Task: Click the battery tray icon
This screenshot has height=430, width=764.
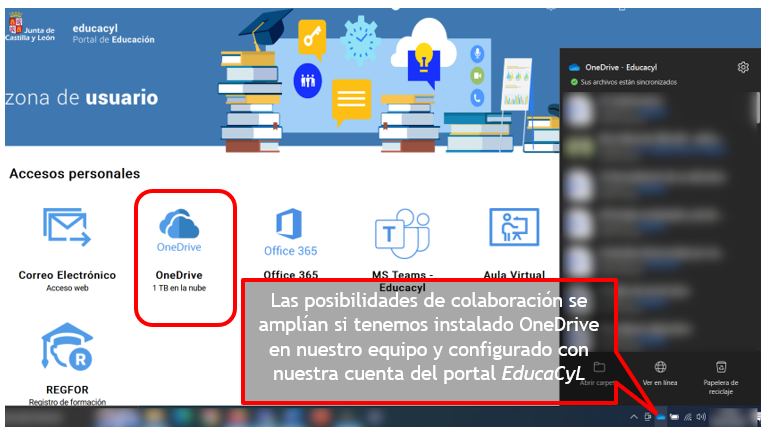Action: click(674, 417)
